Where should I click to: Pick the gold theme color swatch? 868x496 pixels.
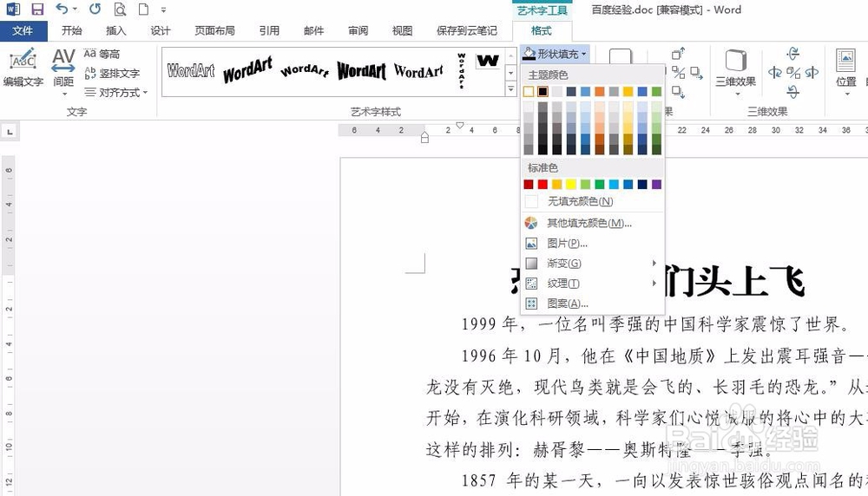[x=628, y=91]
